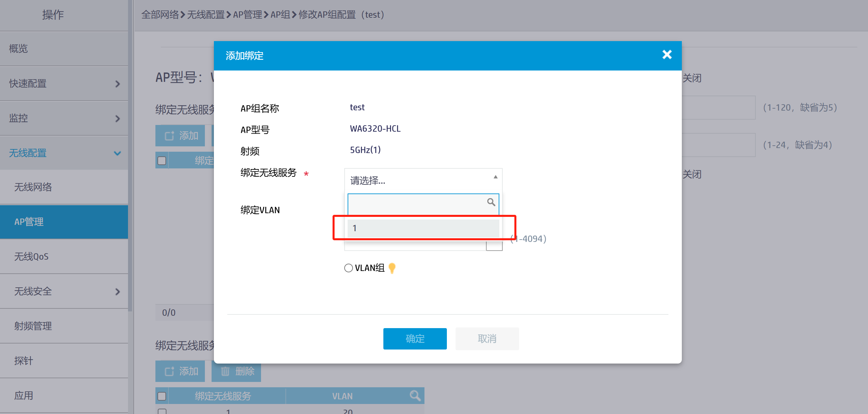Open the 无线网络 menu item
868x414 pixels.
(x=33, y=187)
